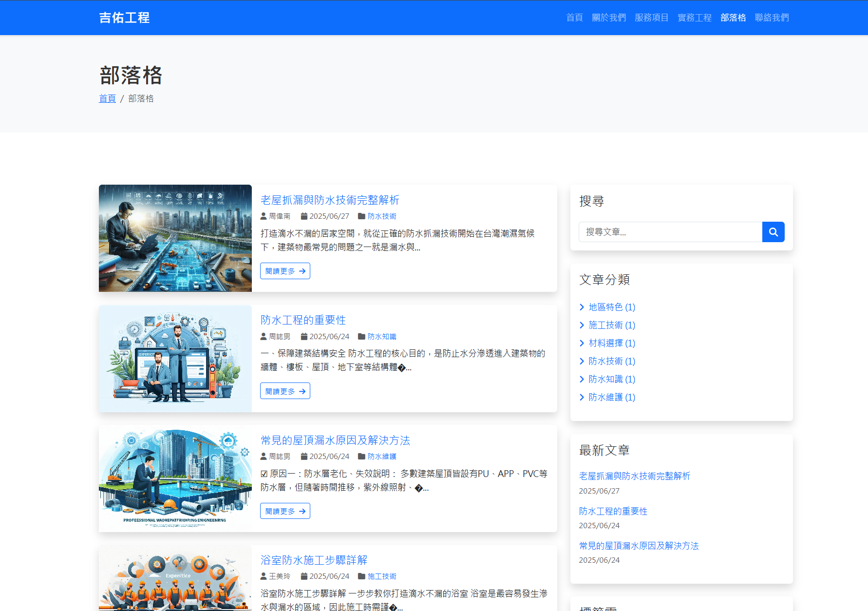Select the 服務項目 navigation item
The image size is (868, 611).
(x=652, y=18)
